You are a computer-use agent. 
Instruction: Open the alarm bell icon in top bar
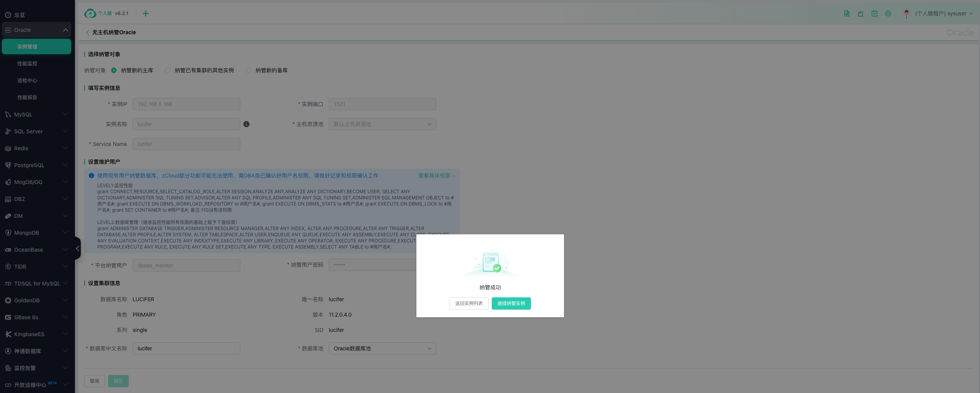click(860, 13)
